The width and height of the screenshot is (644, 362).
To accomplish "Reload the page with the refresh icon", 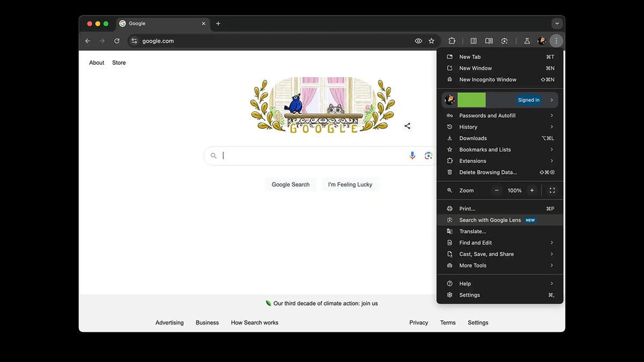I will tap(117, 40).
